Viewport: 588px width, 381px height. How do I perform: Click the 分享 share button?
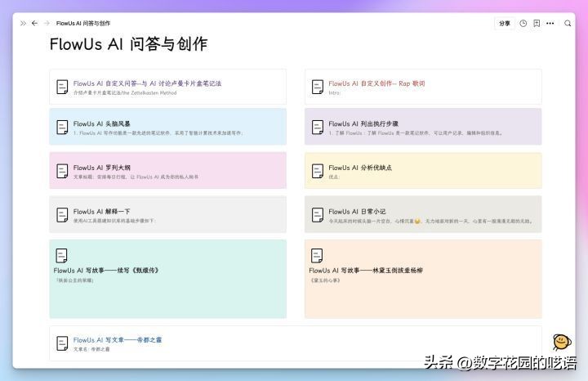pos(505,23)
